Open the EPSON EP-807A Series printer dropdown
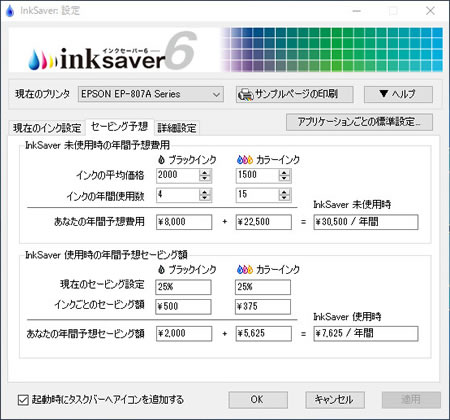This screenshot has width=450, height=420. pyautogui.click(x=151, y=95)
